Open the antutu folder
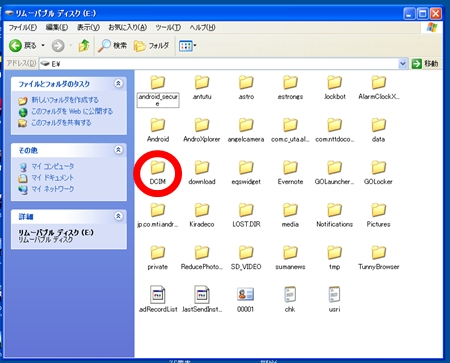This screenshot has width=450, height=363. coord(202,87)
